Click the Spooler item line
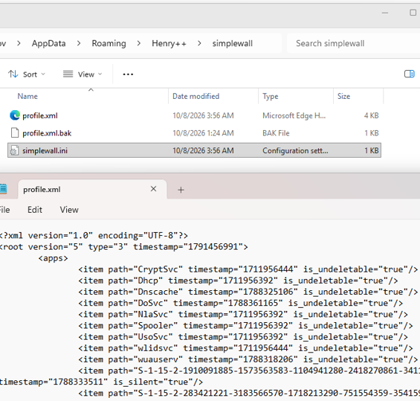The width and height of the screenshot is (420, 401). (x=246, y=326)
